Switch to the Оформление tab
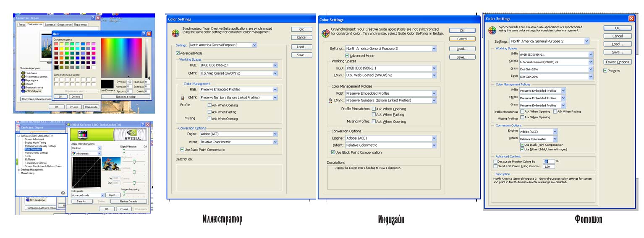644x238 pixels. [x=64, y=25]
